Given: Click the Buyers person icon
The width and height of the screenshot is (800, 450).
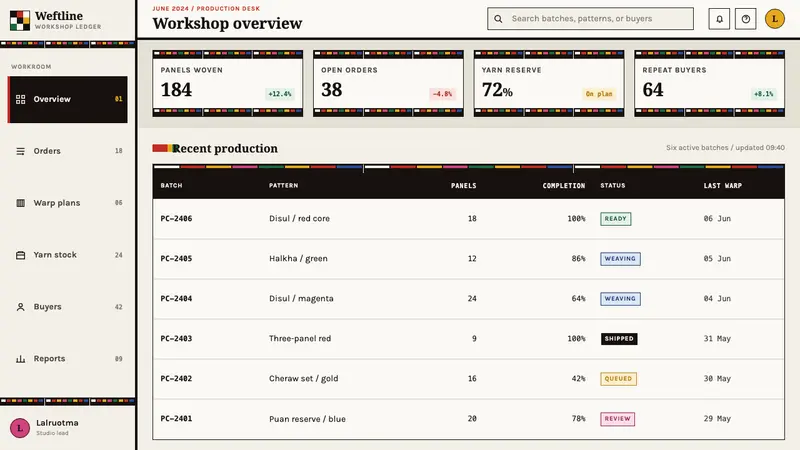Looking at the screenshot, I should 20,307.
